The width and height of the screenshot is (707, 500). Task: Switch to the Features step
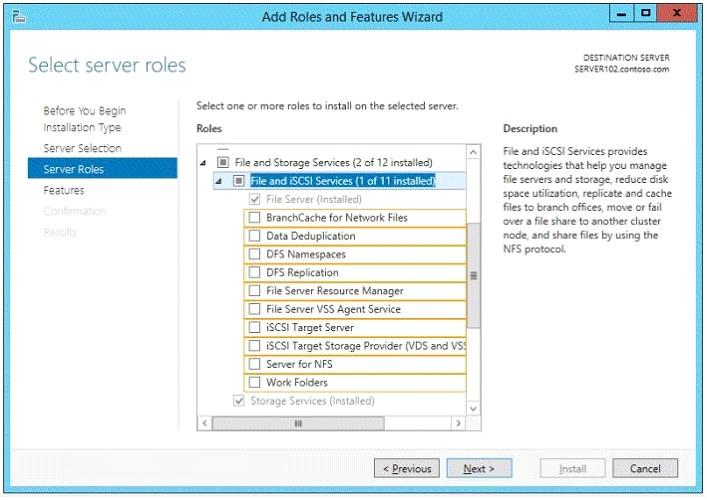coord(64,190)
